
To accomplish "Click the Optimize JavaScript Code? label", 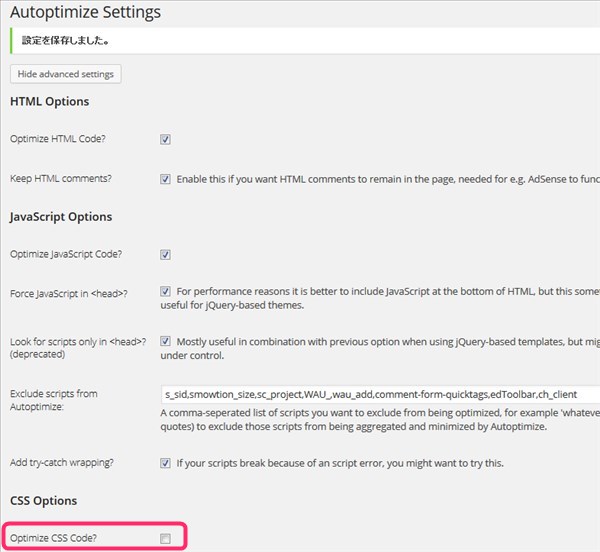I will point(66,254).
